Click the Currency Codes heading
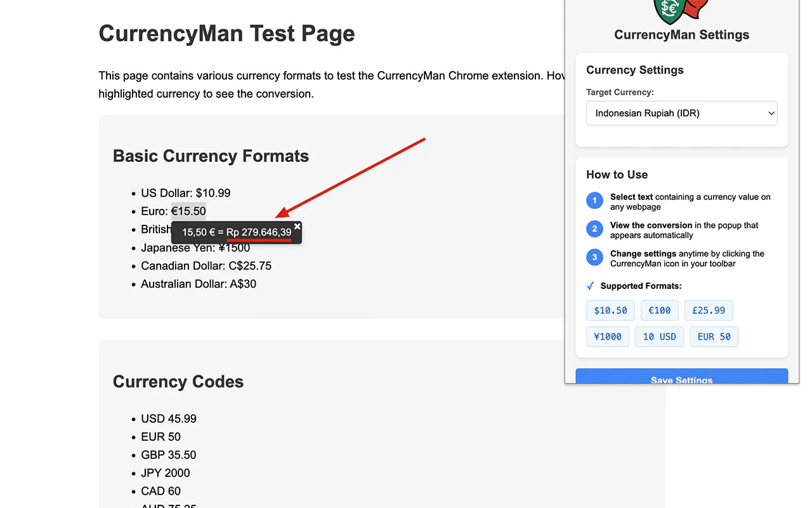The height and width of the screenshot is (508, 812). coord(178,382)
